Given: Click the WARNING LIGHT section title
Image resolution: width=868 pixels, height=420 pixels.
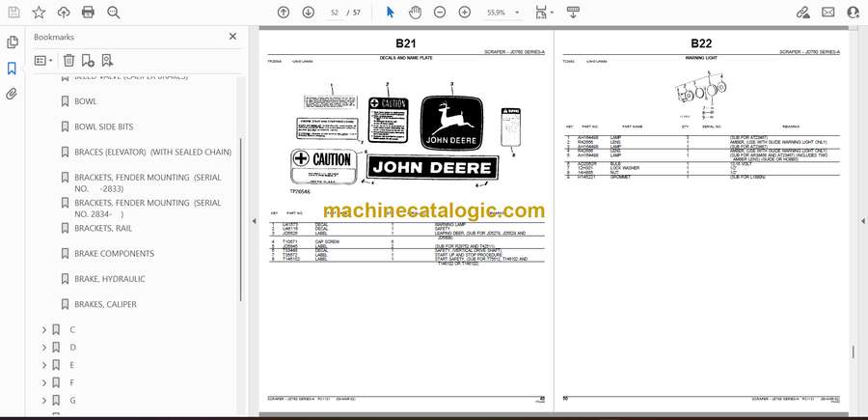Looking at the screenshot, I should pos(701,58).
